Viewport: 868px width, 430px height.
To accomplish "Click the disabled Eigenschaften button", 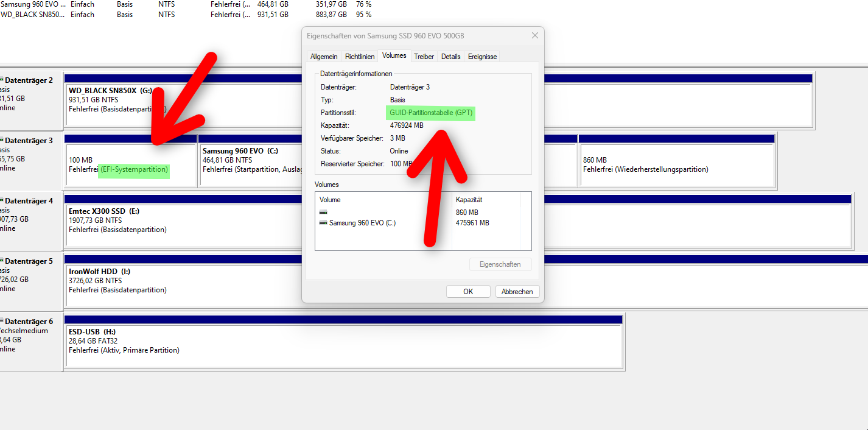I will [x=500, y=264].
